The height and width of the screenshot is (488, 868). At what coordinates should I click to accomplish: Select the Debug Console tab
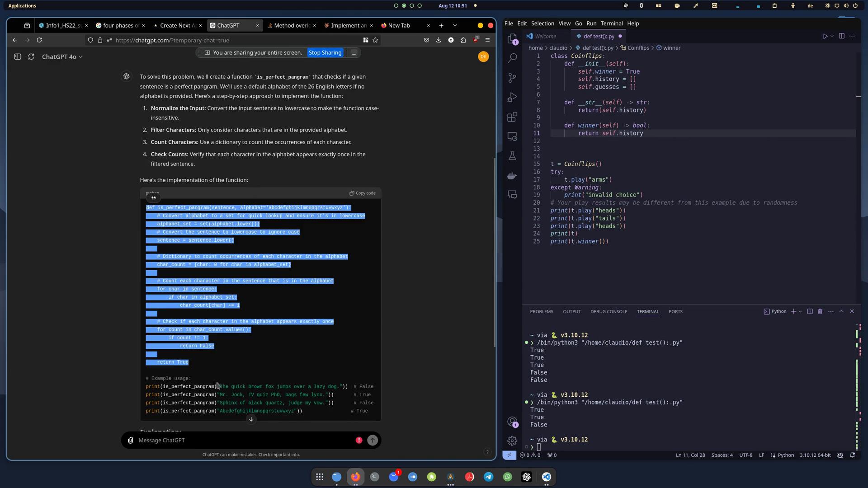pos(609,311)
